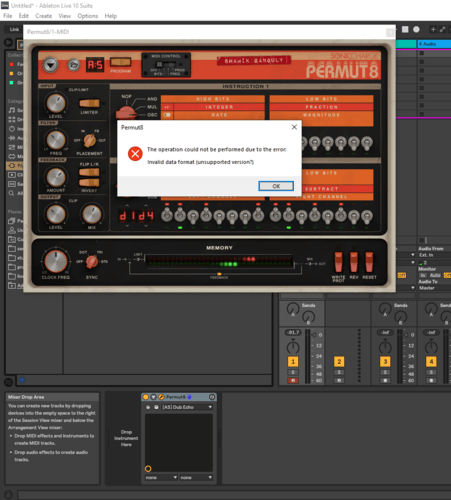Click the A:5 program display
Image resolution: width=451 pixels, height=500 pixels.
pyautogui.click(x=95, y=65)
